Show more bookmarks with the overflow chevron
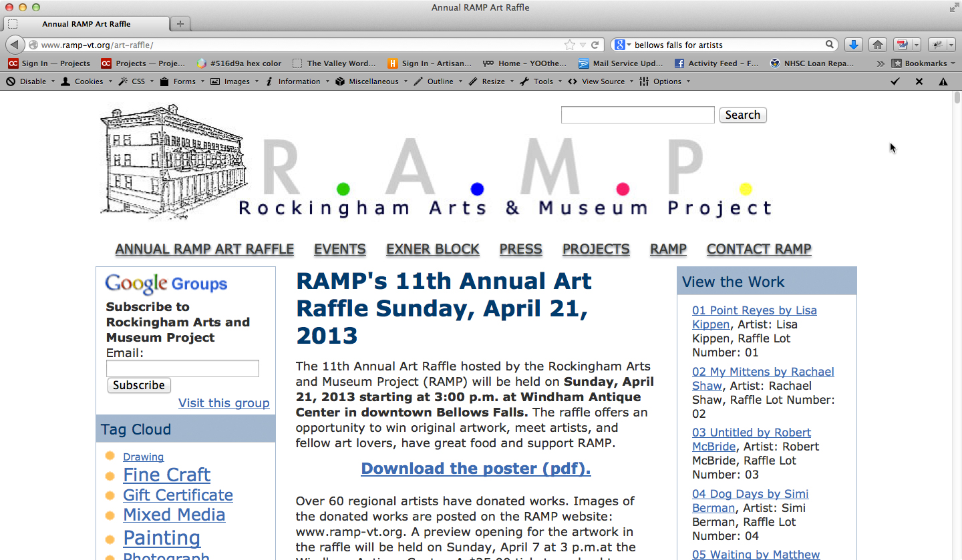This screenshot has width=962, height=560. [x=880, y=63]
